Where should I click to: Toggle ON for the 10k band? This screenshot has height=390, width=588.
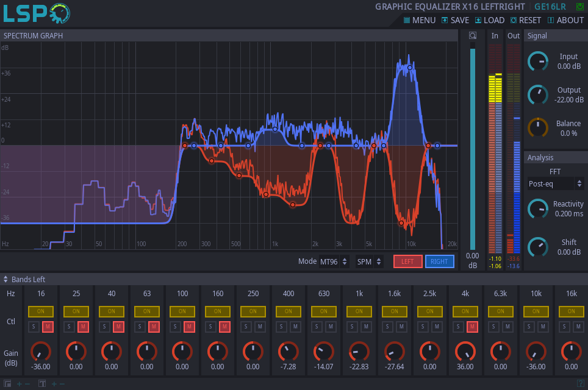tap(536, 311)
